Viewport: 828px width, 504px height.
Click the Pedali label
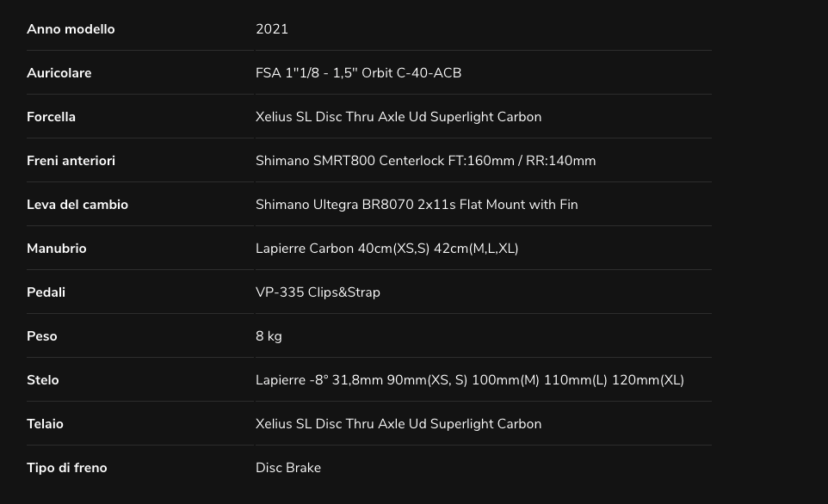click(46, 292)
